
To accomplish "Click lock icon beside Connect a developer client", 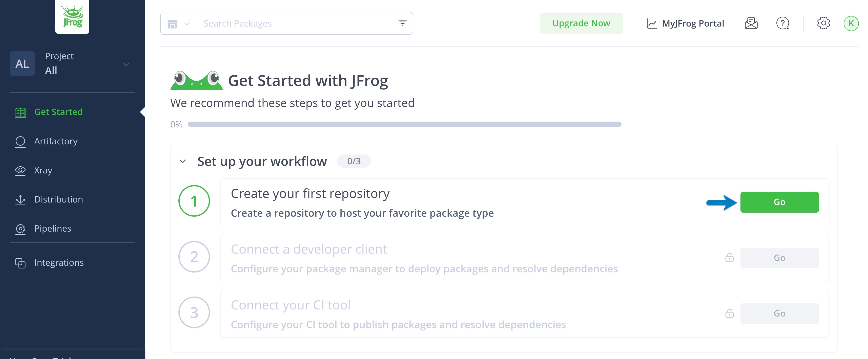I will (x=730, y=258).
